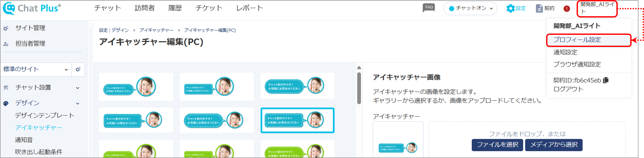Viewport: 644px width, 158px height.
Task: Open the 契約 document icon
Action: coord(539,8)
